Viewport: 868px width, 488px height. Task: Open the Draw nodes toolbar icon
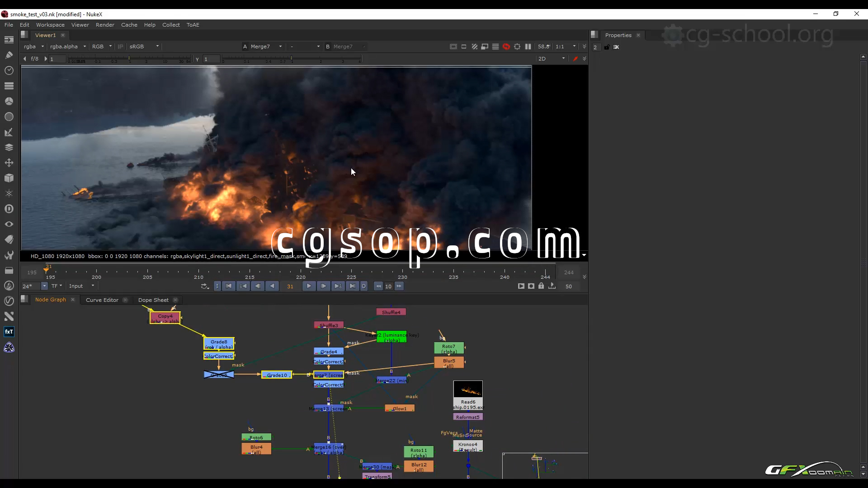click(x=9, y=55)
